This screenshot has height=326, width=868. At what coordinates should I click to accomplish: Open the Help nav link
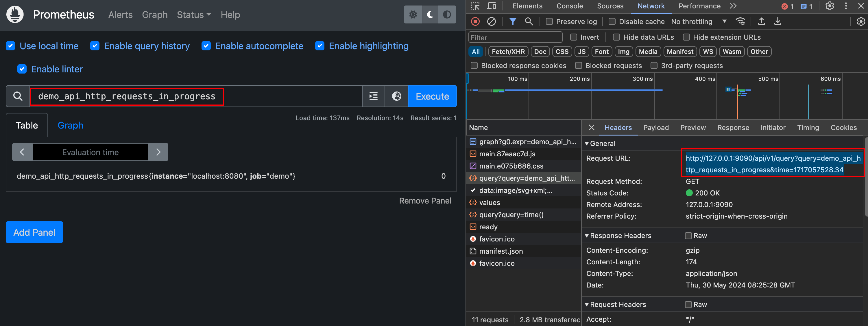click(x=230, y=15)
